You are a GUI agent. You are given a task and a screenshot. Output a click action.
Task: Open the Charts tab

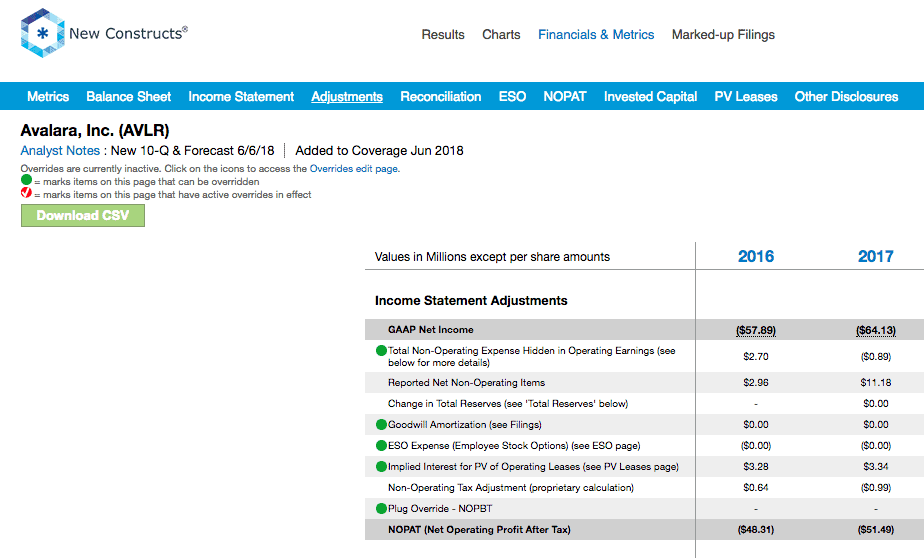point(501,35)
